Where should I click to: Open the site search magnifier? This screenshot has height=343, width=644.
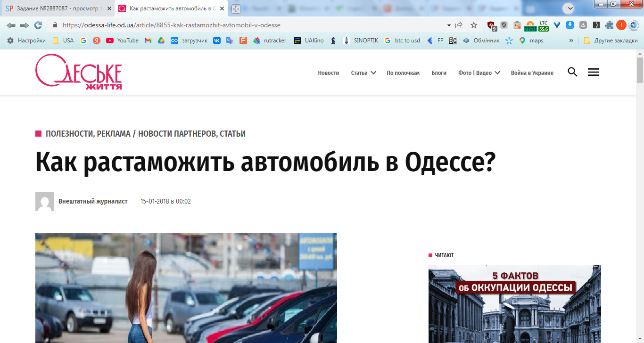572,72
